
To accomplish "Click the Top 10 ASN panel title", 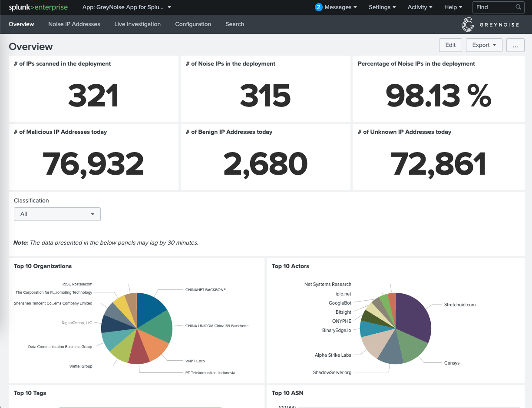I will point(287,393).
